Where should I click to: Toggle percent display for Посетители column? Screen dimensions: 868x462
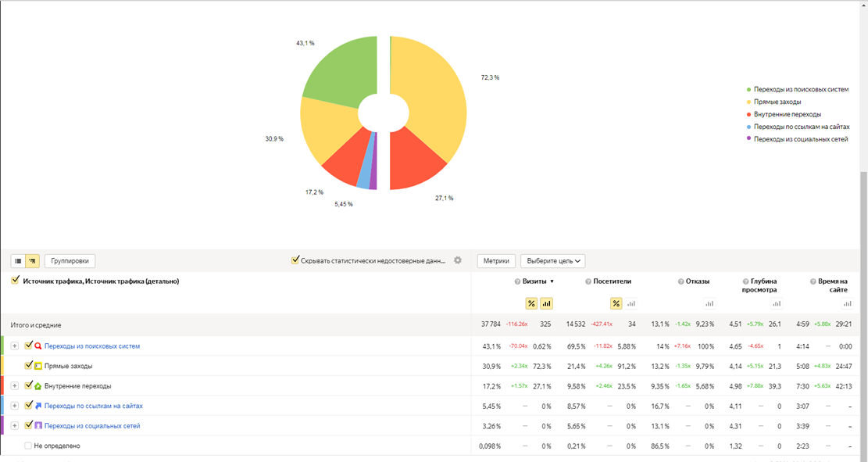tap(616, 303)
